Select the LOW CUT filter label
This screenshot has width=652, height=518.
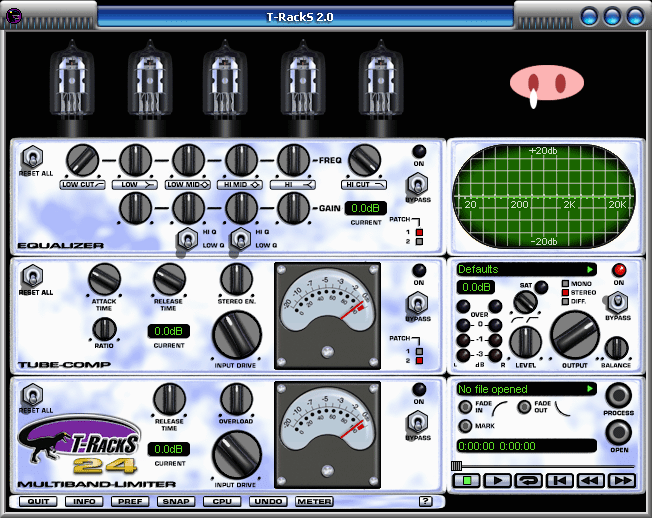82,185
